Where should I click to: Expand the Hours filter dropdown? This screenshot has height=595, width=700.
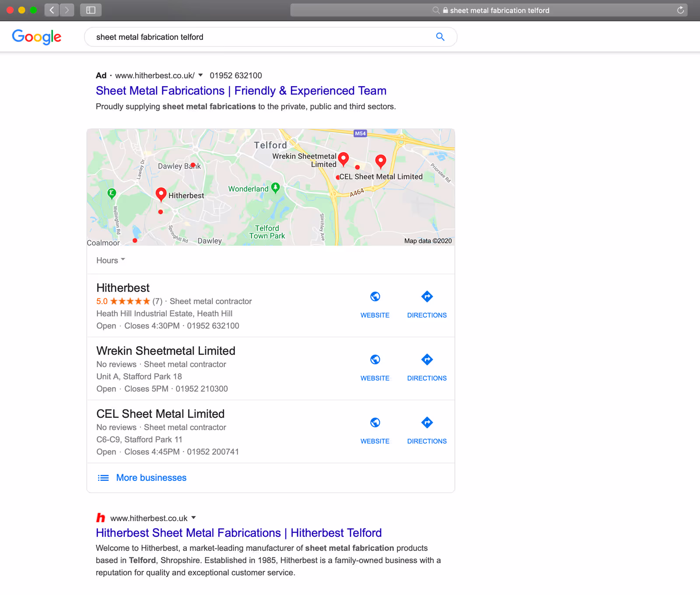[x=111, y=260]
